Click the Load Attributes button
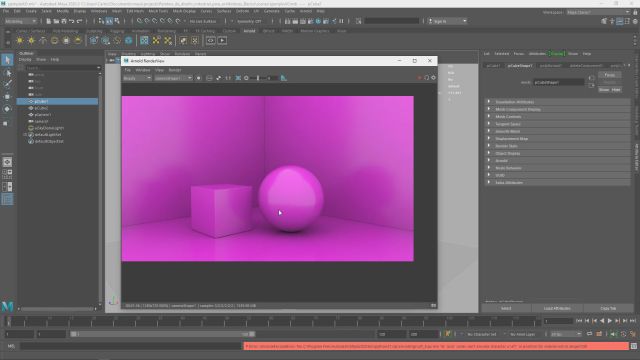The image size is (640, 360). click(x=557, y=309)
